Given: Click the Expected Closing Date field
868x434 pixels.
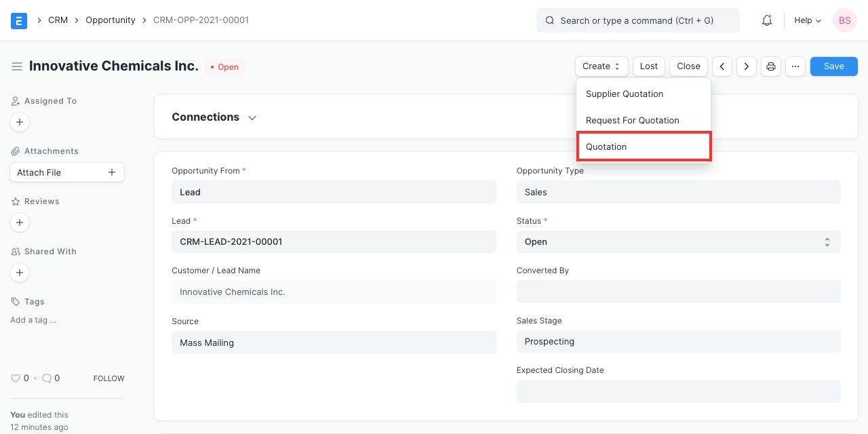Looking at the screenshot, I should tap(678, 391).
